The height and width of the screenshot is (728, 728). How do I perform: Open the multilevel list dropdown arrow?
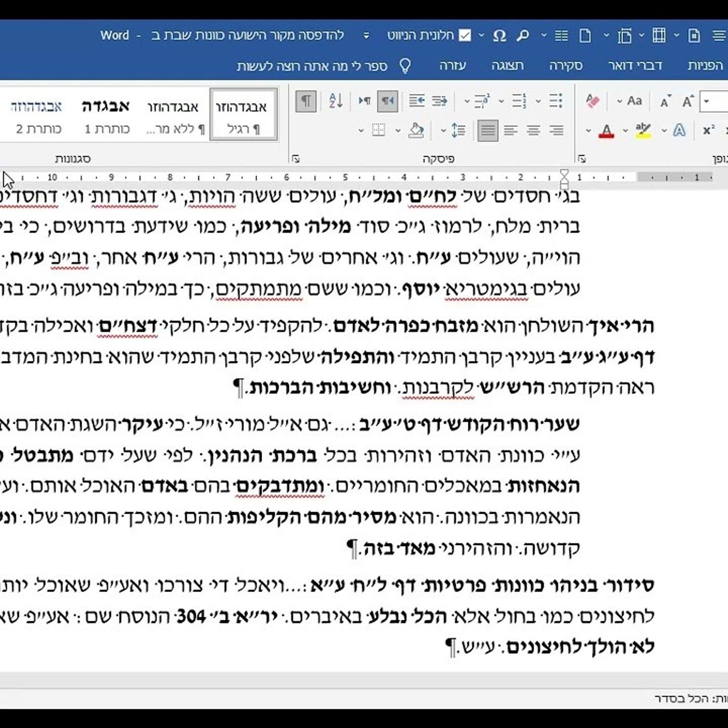pos(466,101)
